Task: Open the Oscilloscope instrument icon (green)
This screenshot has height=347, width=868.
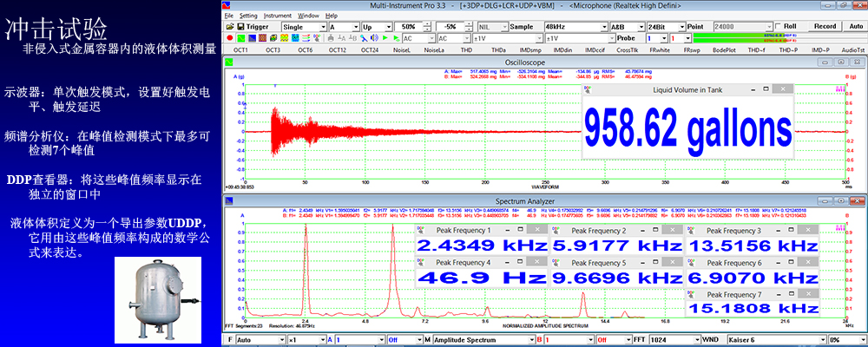Action: [x=240, y=37]
